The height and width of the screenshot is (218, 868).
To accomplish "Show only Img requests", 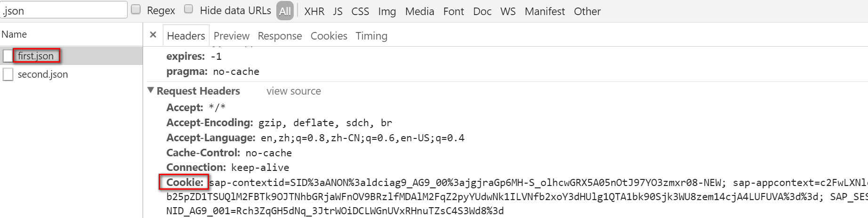I will [387, 11].
